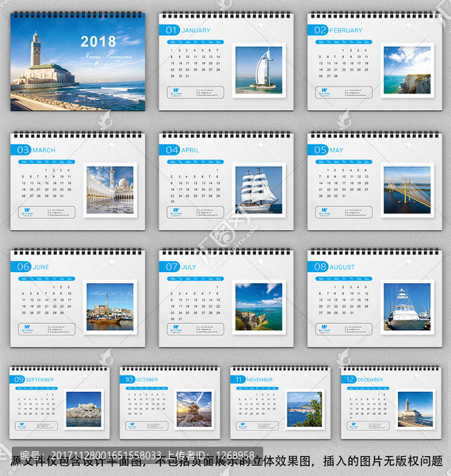Click the W logo on the June page

click(x=27, y=327)
